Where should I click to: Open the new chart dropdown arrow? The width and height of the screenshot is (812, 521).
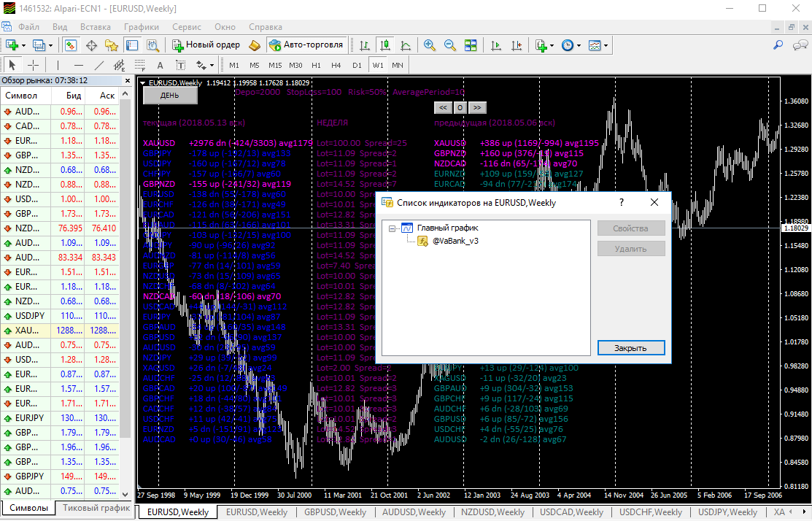[x=23, y=45]
